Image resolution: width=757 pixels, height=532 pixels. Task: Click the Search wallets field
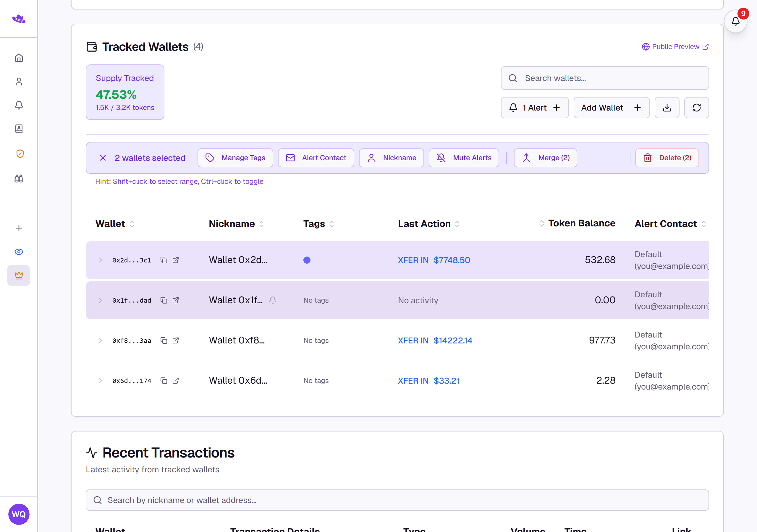605,78
